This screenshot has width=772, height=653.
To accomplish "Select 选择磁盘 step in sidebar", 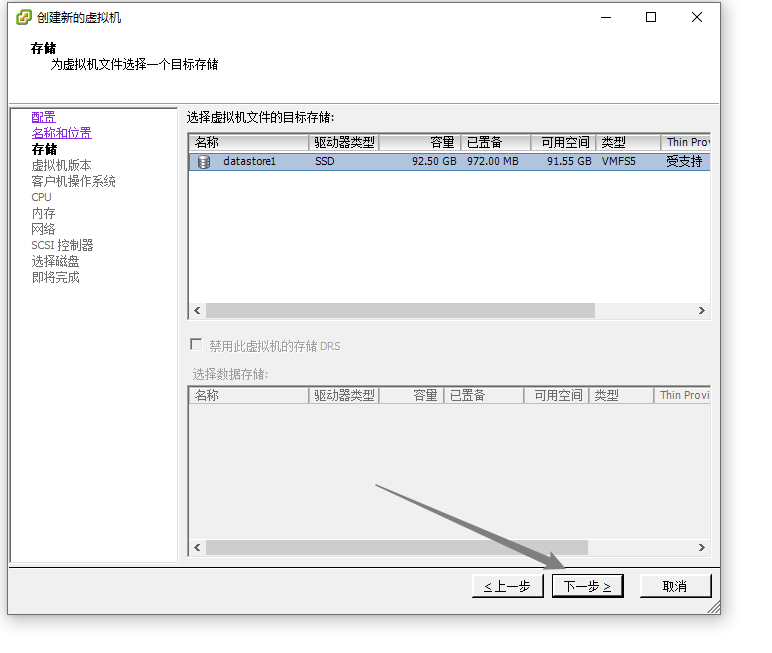I will coord(55,261).
